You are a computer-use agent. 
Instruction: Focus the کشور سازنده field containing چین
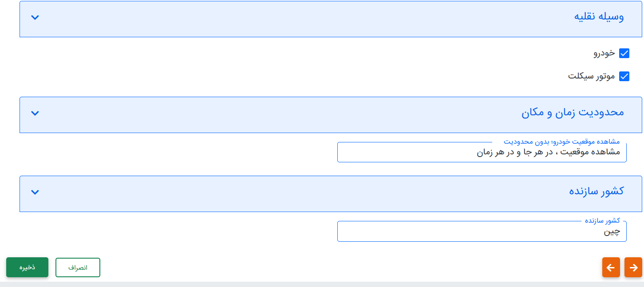tap(482, 232)
